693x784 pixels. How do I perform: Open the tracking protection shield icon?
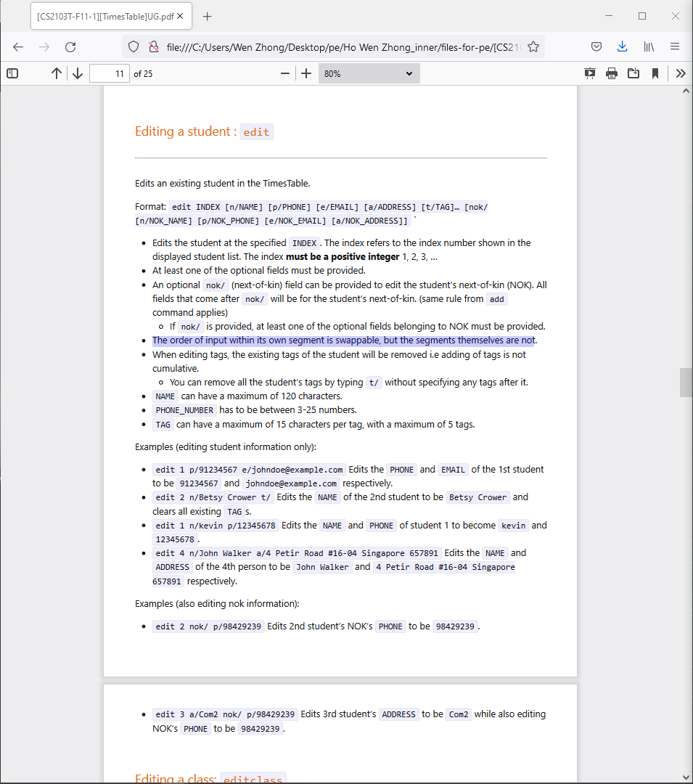tap(134, 47)
